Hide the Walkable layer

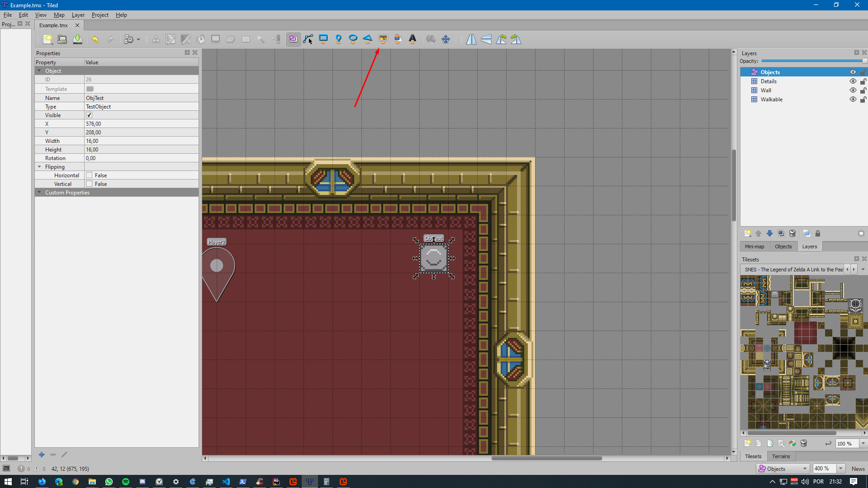coord(853,99)
